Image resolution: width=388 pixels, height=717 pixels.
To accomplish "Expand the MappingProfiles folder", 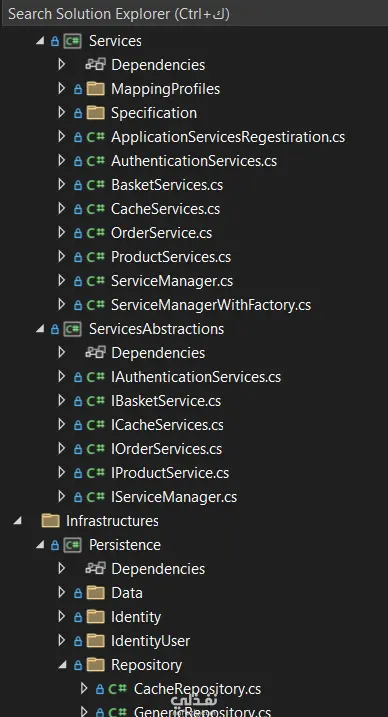I will (62, 88).
